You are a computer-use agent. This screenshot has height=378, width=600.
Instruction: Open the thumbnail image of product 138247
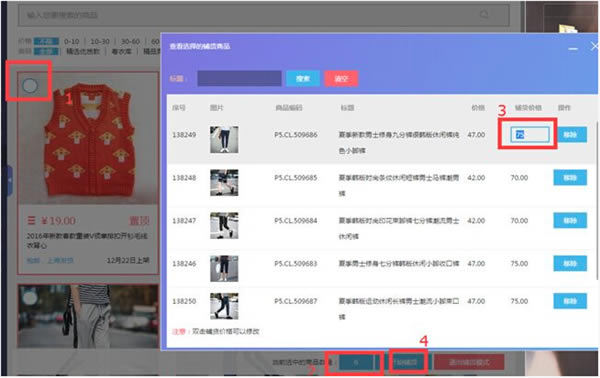[224, 225]
